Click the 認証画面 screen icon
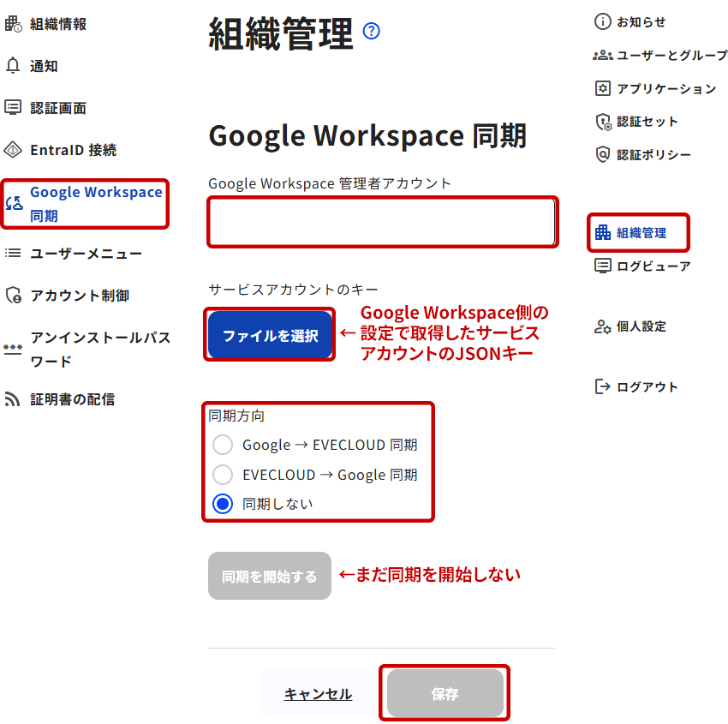The height and width of the screenshot is (724, 728). (x=13, y=108)
